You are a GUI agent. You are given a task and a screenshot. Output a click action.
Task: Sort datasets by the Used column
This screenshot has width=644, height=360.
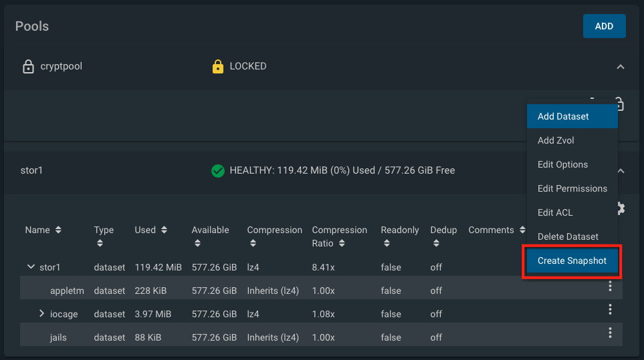163,230
